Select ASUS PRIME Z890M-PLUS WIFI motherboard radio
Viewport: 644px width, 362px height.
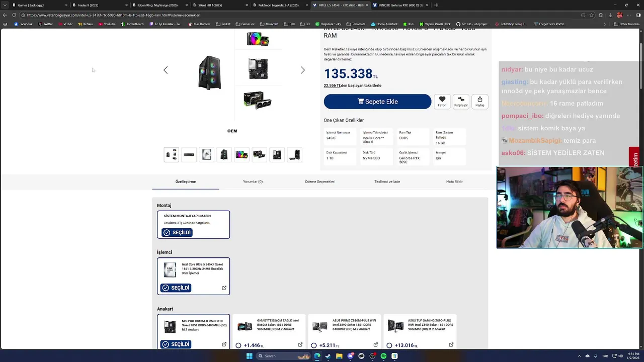coord(314,345)
